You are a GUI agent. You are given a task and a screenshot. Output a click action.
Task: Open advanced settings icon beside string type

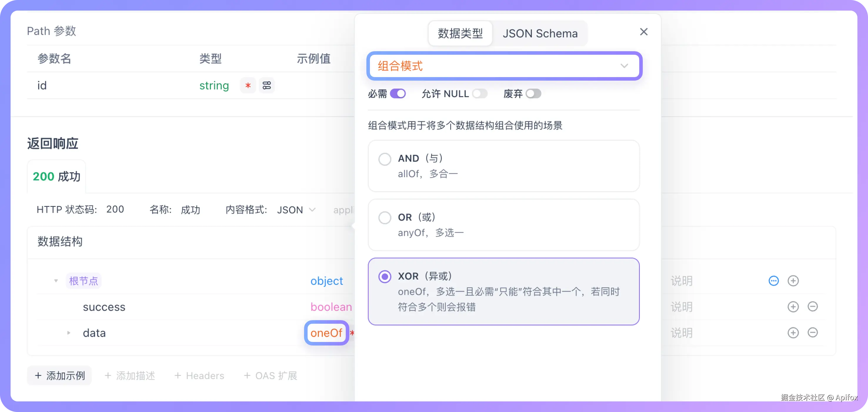click(x=266, y=85)
